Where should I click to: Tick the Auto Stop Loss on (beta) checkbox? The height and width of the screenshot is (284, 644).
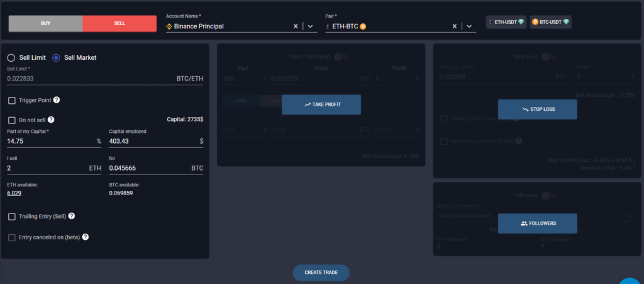pyautogui.click(x=444, y=141)
